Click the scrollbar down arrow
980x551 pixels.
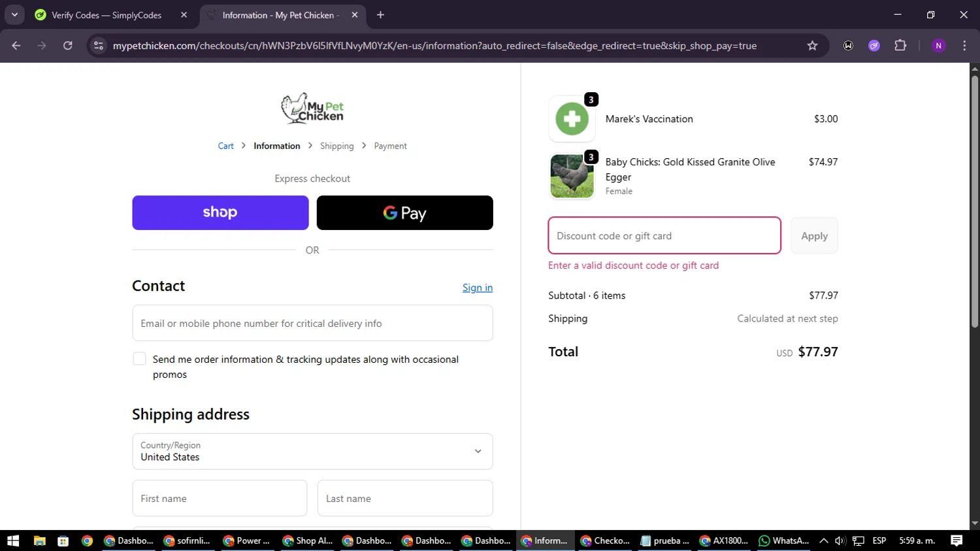tap(975, 524)
